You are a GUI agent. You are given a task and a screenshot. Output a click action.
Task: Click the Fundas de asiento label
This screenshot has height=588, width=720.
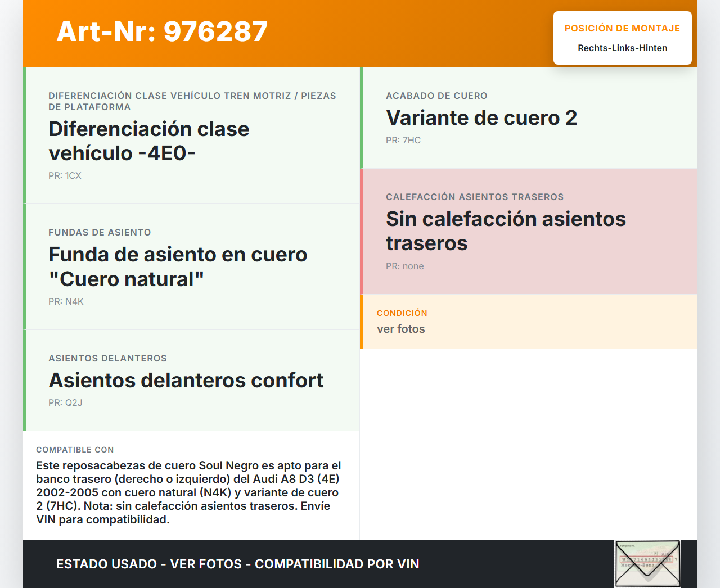click(x=100, y=233)
